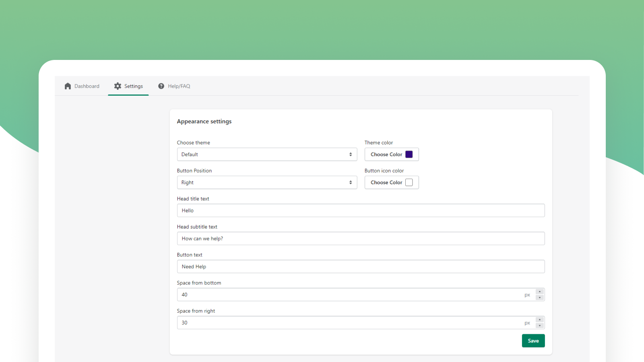Screen dimensions: 644x362
Task: Click the question-mark icon next to Help/FAQ
Action: 161,86
